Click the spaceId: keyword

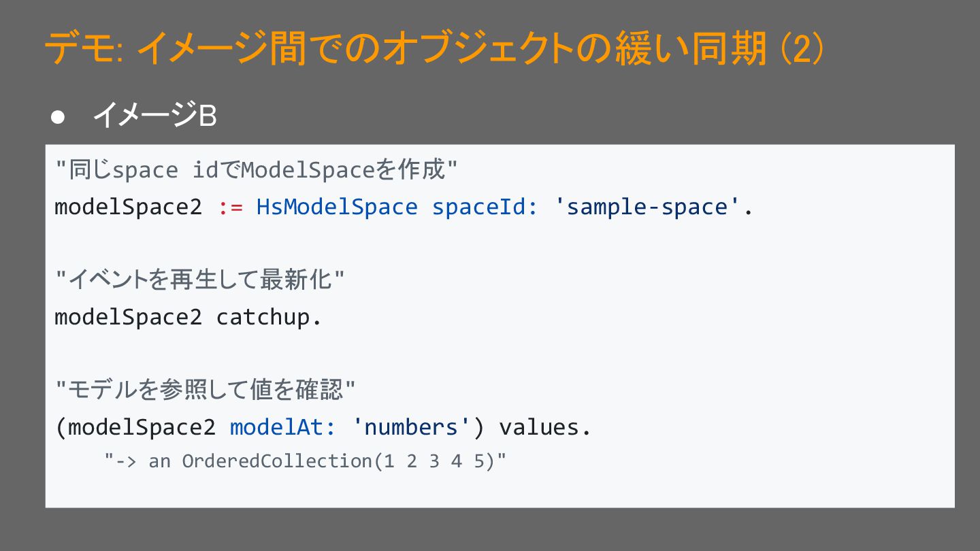tap(485, 207)
